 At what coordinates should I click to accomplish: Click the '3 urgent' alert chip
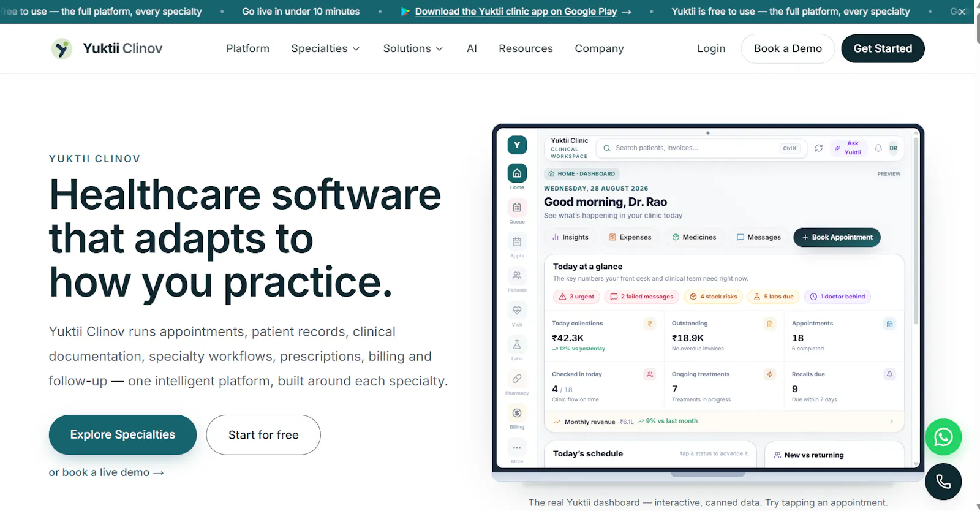pos(576,297)
